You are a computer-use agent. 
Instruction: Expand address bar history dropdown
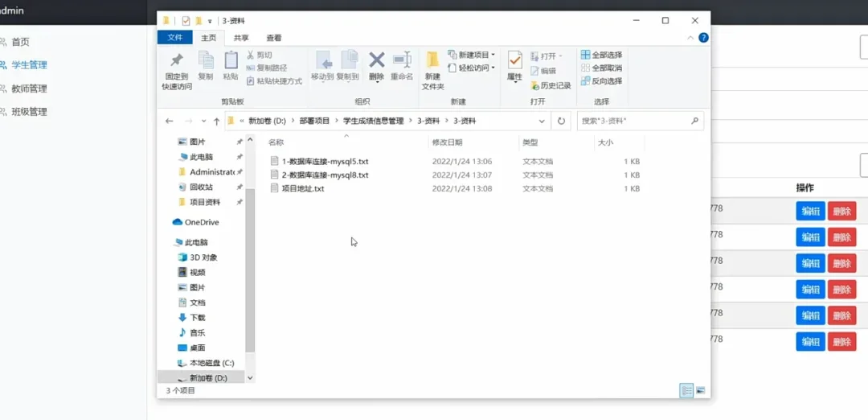point(542,121)
